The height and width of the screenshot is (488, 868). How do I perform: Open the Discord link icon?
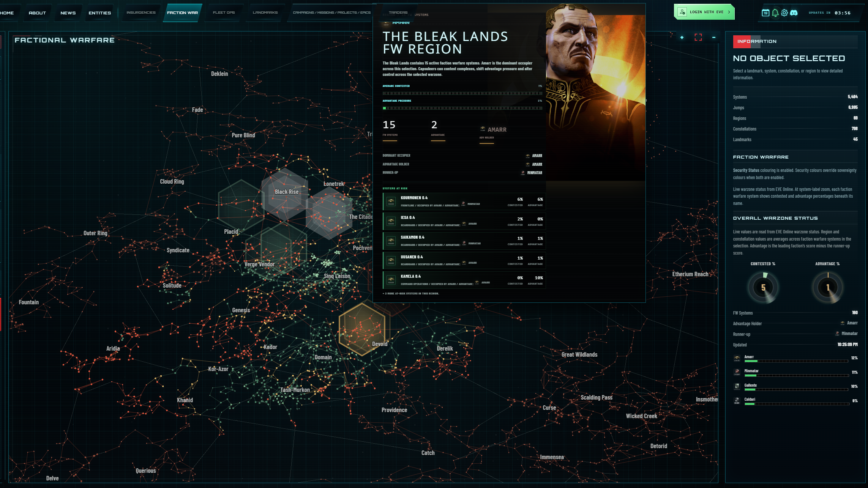(x=794, y=13)
